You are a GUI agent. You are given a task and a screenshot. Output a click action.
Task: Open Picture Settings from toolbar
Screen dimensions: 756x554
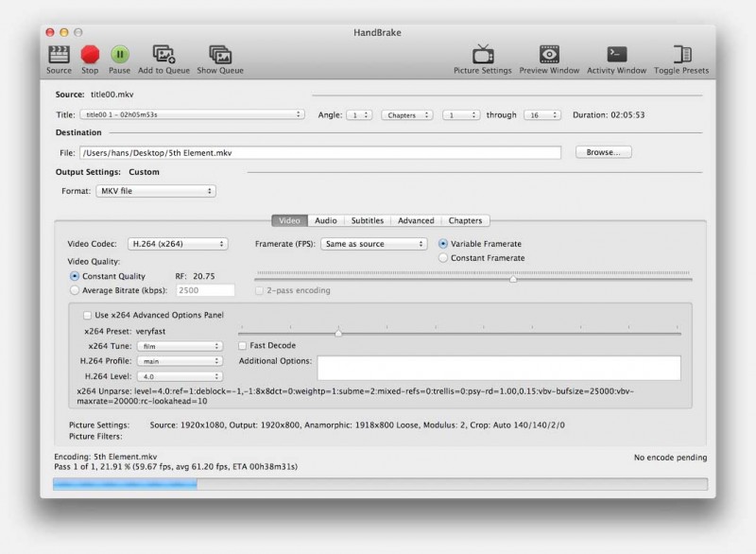[x=483, y=55]
